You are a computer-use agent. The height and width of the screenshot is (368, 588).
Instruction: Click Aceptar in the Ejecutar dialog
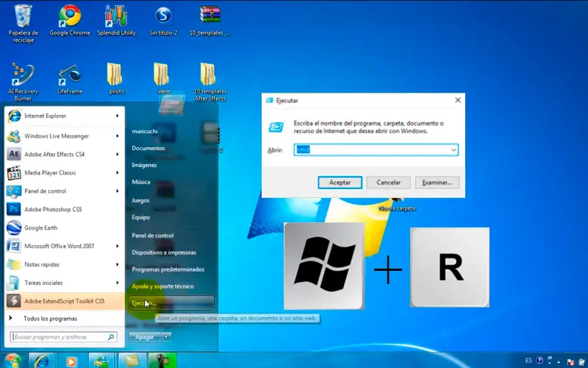(340, 183)
